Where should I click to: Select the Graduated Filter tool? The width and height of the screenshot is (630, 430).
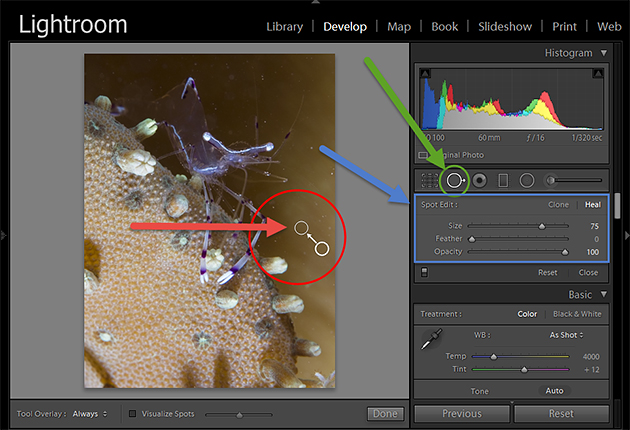click(x=503, y=180)
